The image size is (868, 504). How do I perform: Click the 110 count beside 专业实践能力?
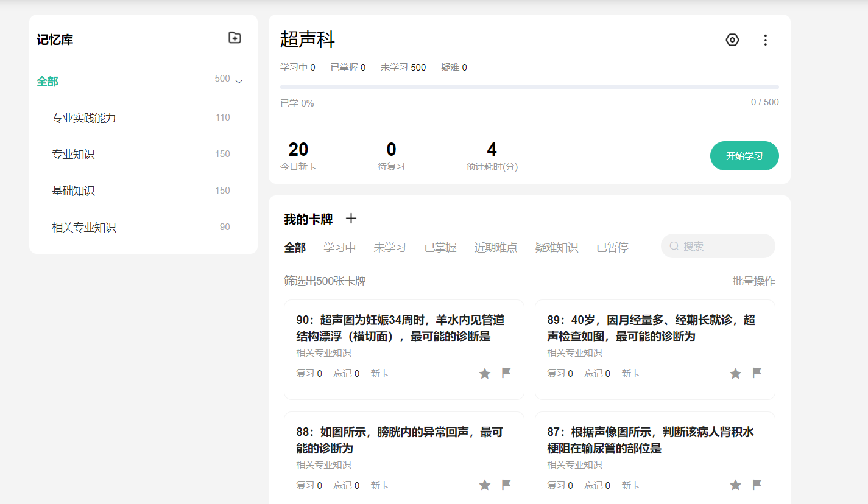pyautogui.click(x=223, y=117)
